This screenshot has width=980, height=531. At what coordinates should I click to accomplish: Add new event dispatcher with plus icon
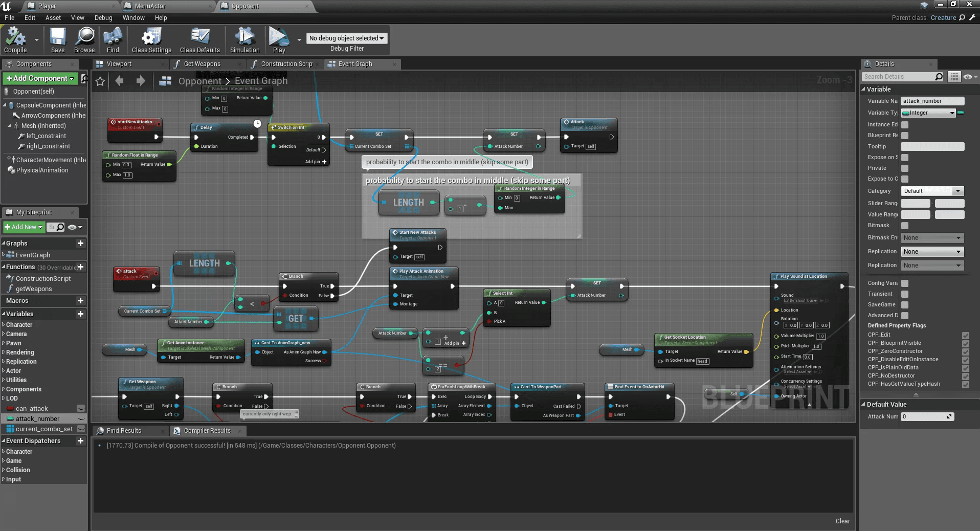tap(80, 441)
